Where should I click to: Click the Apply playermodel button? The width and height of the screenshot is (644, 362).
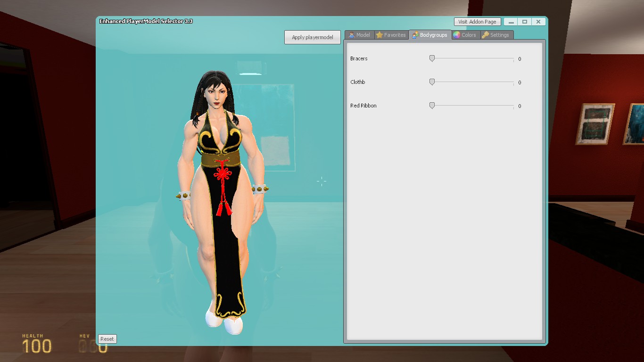313,37
